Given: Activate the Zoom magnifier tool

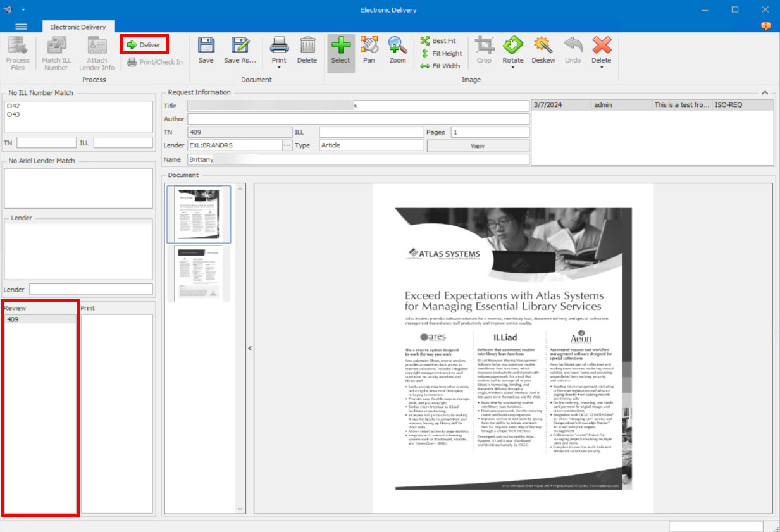Looking at the screenshot, I should [397, 46].
